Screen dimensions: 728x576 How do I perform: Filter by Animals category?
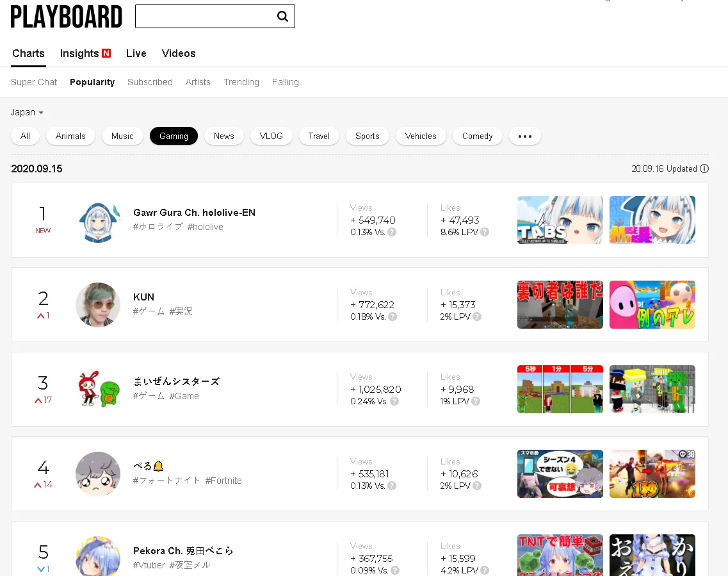click(70, 136)
